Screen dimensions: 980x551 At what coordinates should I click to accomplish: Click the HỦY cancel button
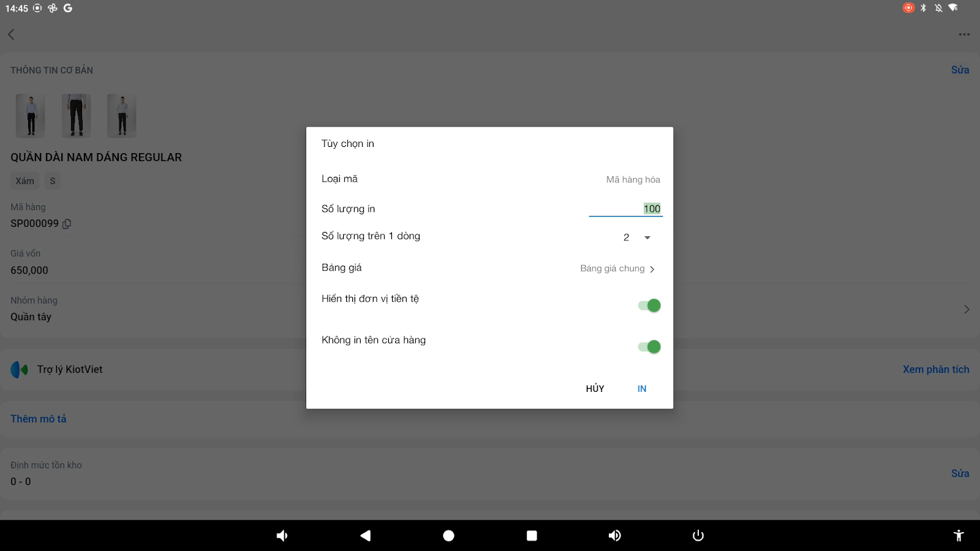595,389
